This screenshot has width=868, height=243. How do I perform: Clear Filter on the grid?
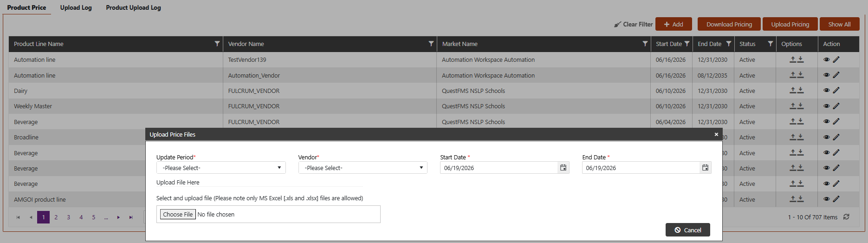633,24
